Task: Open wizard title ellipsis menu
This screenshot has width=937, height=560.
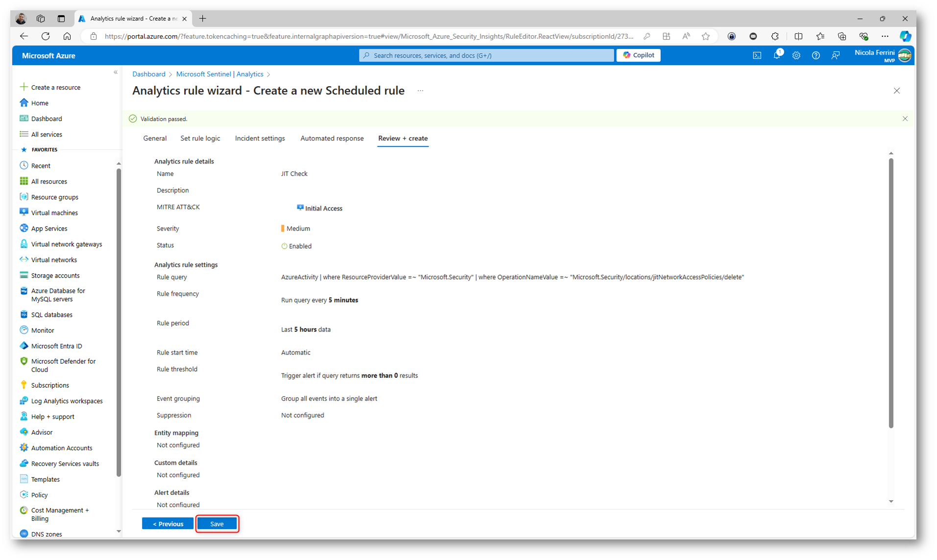Action: click(x=420, y=91)
